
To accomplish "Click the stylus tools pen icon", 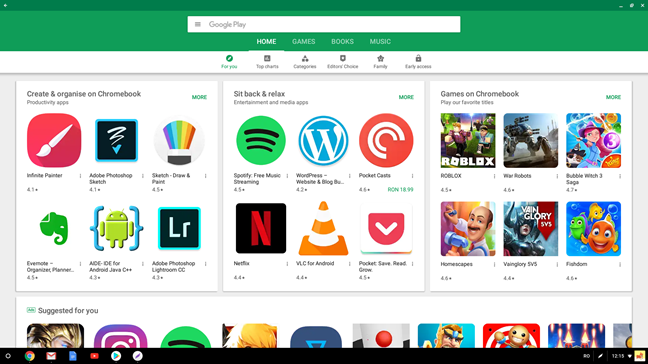I will tap(600, 356).
